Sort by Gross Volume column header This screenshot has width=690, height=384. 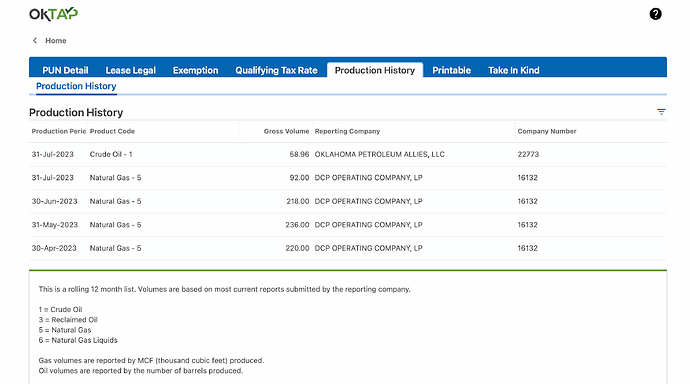286,131
